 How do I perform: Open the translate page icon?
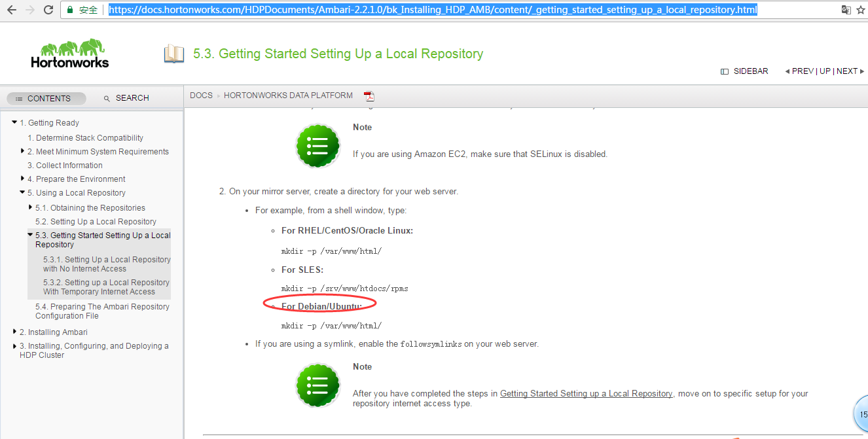846,10
